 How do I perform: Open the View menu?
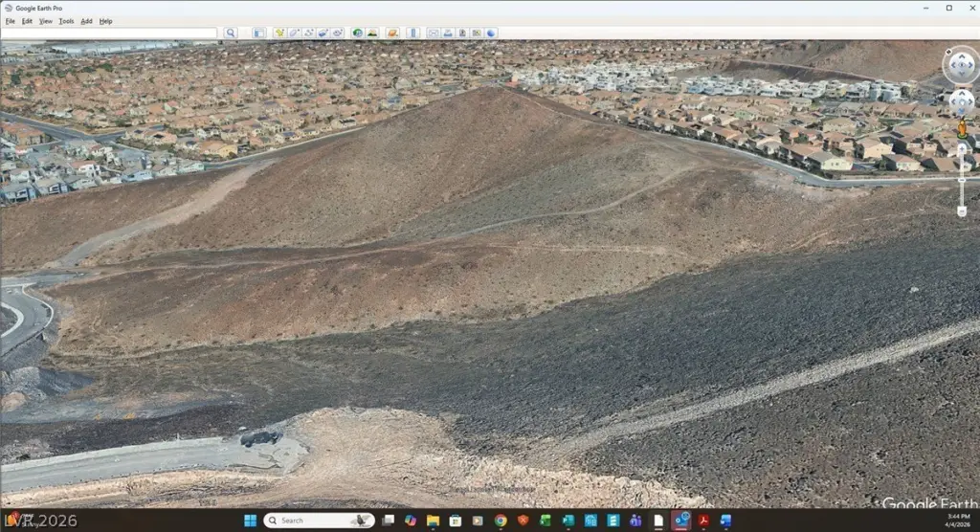pyautogui.click(x=45, y=21)
